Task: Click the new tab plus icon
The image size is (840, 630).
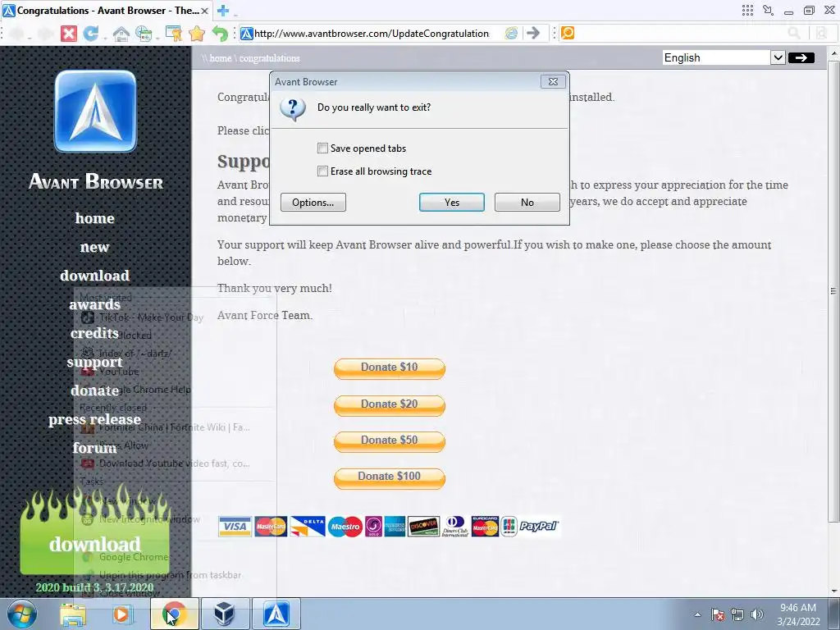Action: tap(223, 10)
